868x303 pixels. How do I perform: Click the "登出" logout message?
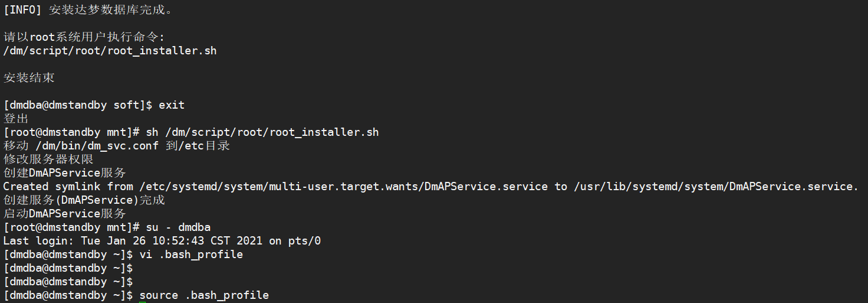tap(16, 119)
